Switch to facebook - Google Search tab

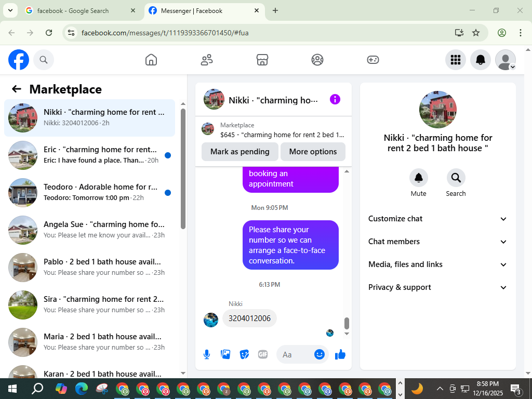[x=81, y=11]
